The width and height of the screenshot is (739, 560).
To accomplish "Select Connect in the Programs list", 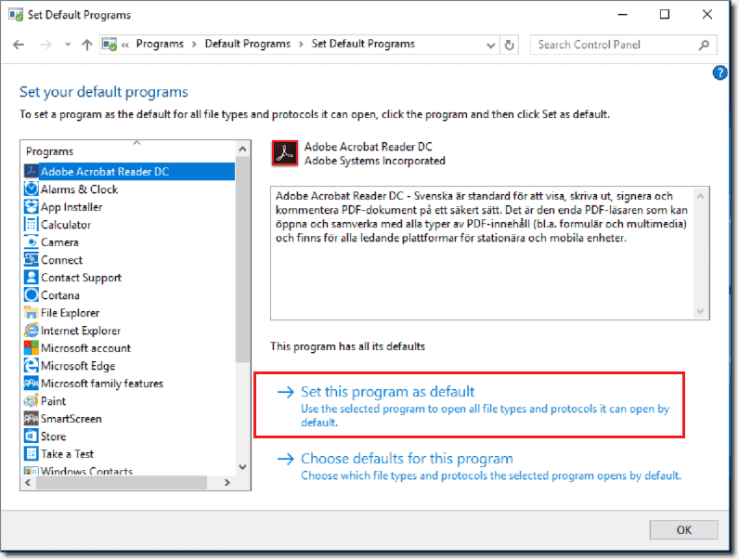I will pos(61,260).
